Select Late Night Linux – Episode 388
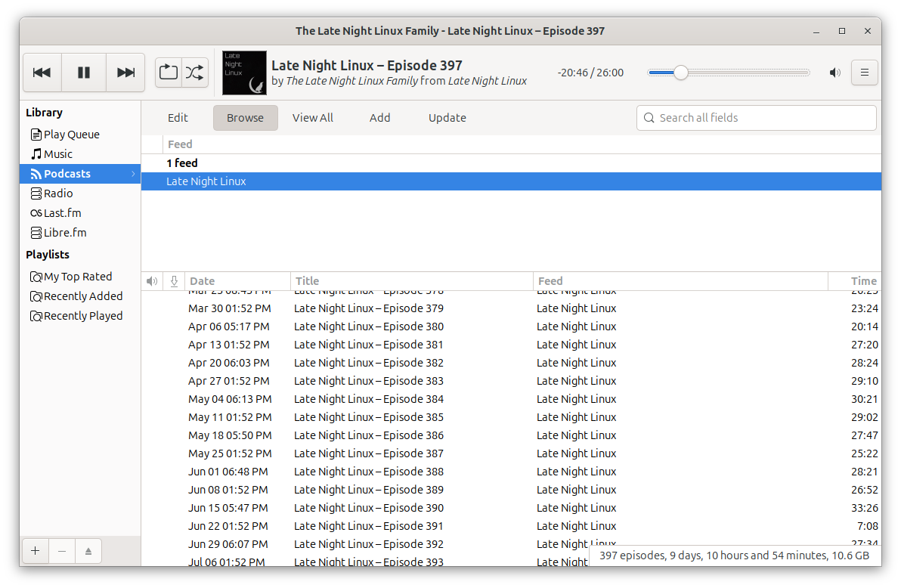901x588 pixels. tap(512, 472)
